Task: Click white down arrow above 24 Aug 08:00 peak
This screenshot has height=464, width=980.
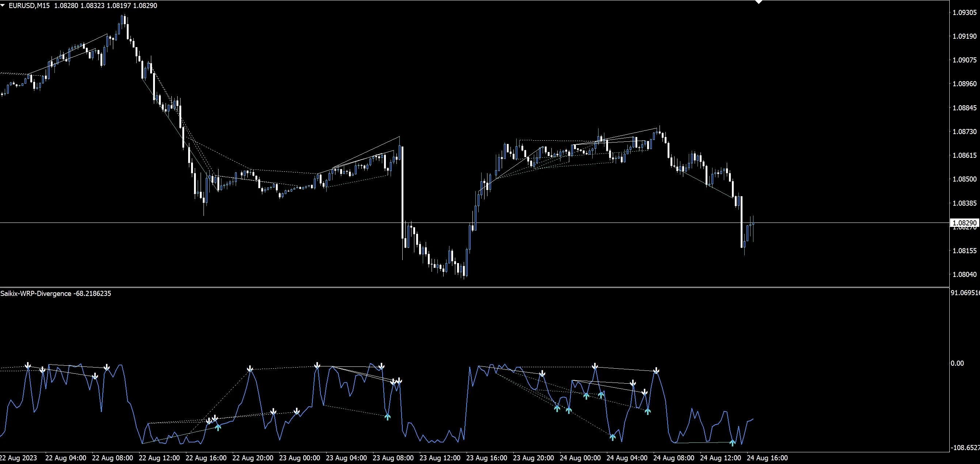Action: 656,371
